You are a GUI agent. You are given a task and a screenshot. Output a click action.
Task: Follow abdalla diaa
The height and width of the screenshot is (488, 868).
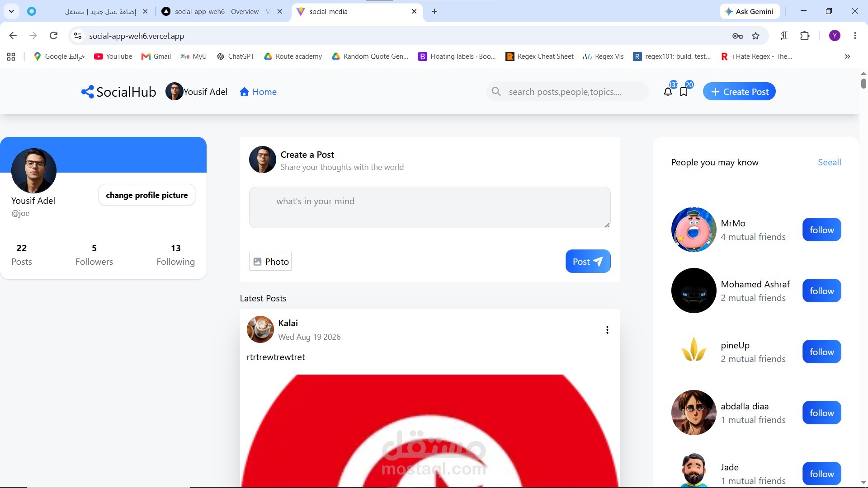[821, 413]
